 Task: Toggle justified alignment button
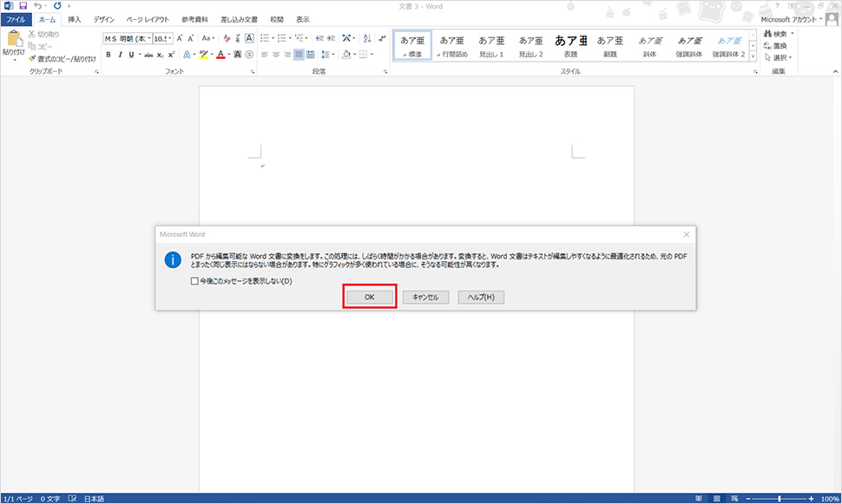coord(299,55)
